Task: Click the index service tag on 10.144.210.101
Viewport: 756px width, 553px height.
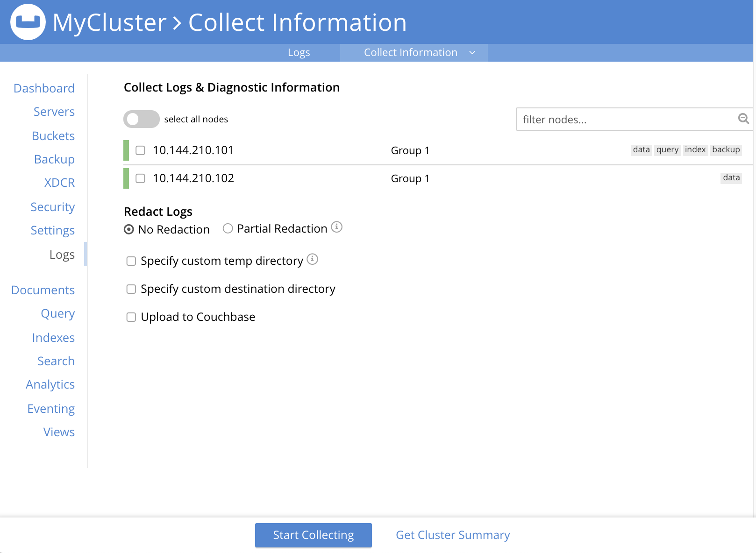Action: (695, 150)
